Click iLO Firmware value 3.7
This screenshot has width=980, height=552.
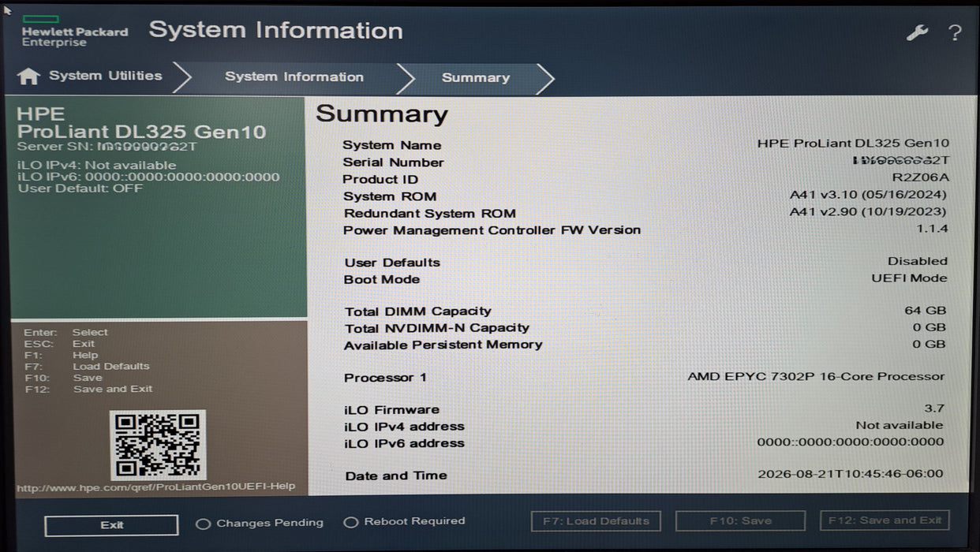[x=935, y=408]
